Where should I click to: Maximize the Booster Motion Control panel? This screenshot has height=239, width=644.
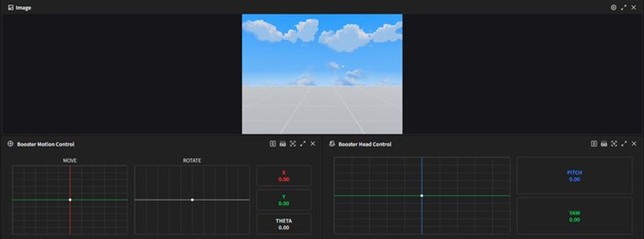click(303, 144)
